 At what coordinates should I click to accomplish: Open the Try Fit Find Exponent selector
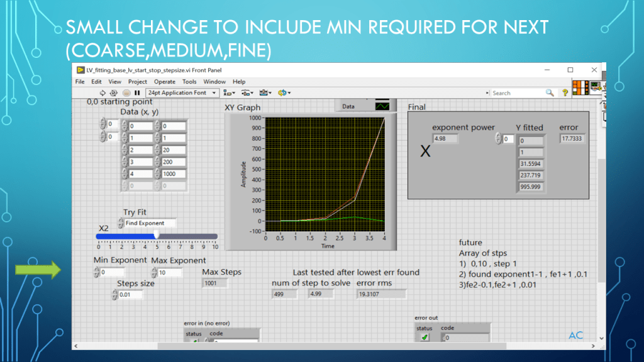[150, 223]
